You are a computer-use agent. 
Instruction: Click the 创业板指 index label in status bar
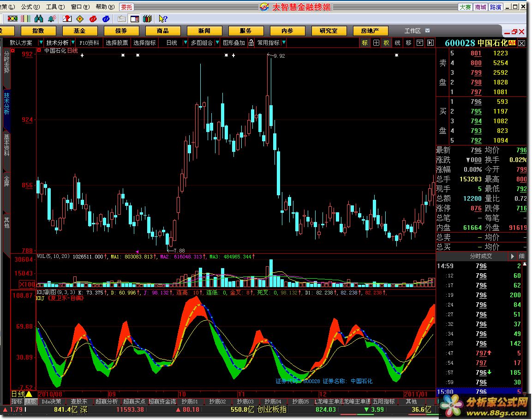pyautogui.click(x=272, y=409)
